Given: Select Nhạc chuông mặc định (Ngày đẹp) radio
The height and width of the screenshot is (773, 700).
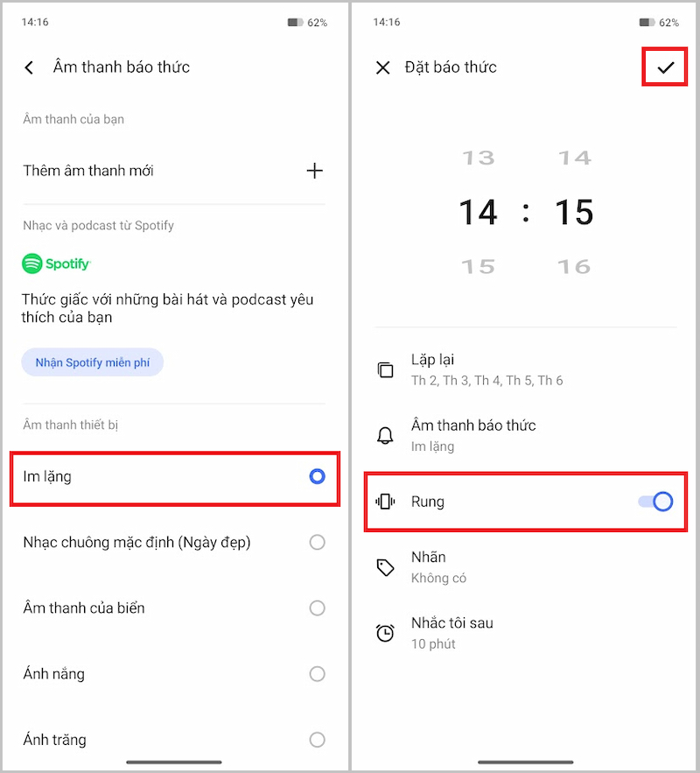Looking at the screenshot, I should coord(317,543).
